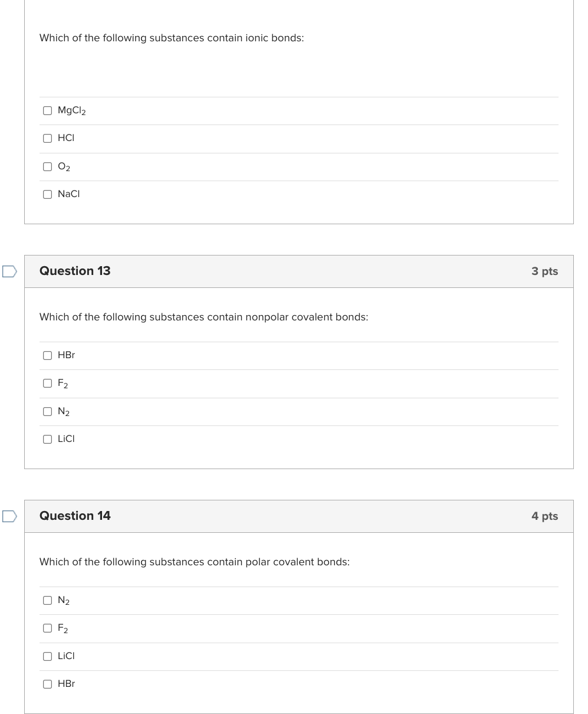The width and height of the screenshot is (588, 714).
Task: Click the 3 pts label on Question 13
Action: tap(544, 271)
